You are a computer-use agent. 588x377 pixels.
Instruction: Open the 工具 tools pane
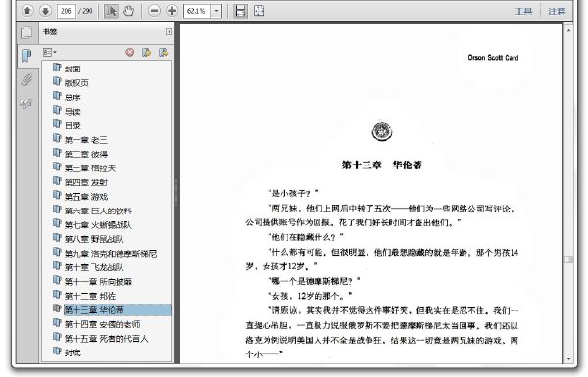[x=524, y=11]
